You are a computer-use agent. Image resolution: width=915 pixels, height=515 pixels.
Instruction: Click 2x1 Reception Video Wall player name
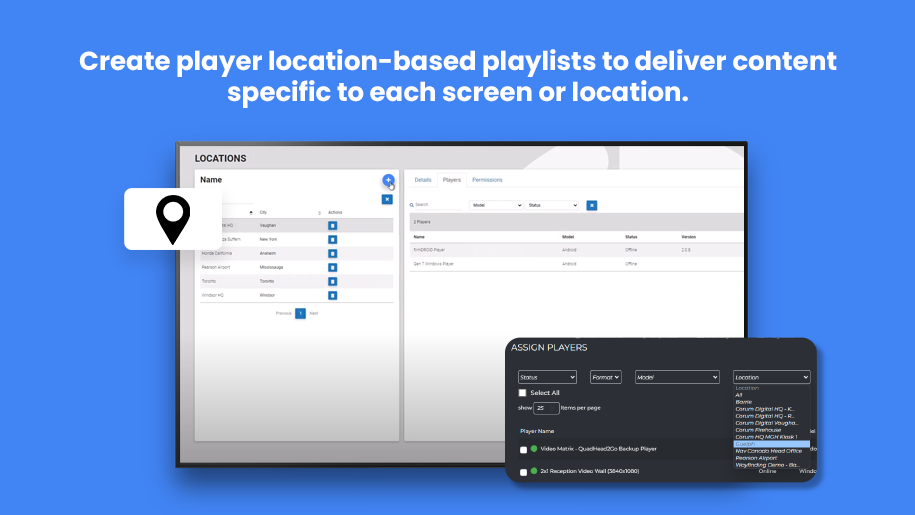589,471
